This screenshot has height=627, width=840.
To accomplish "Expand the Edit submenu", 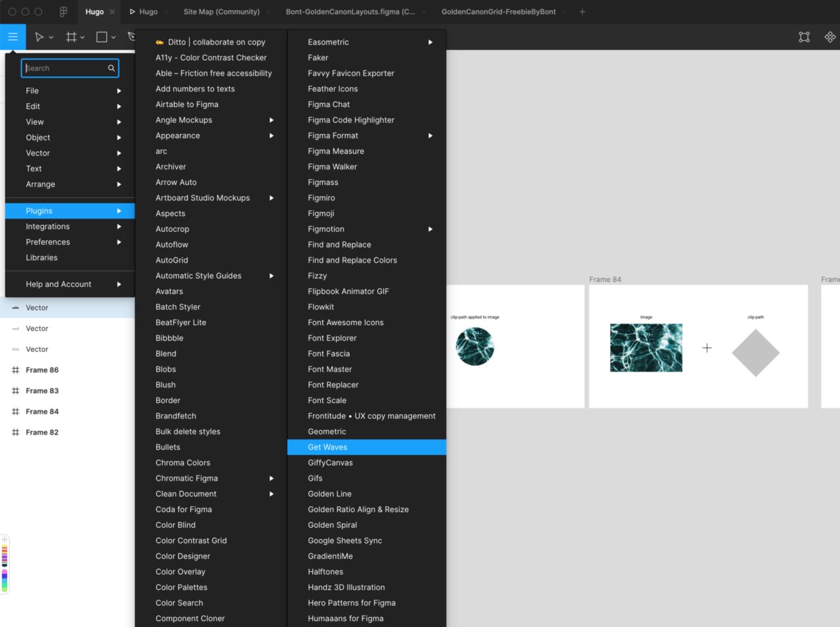I will [70, 106].
